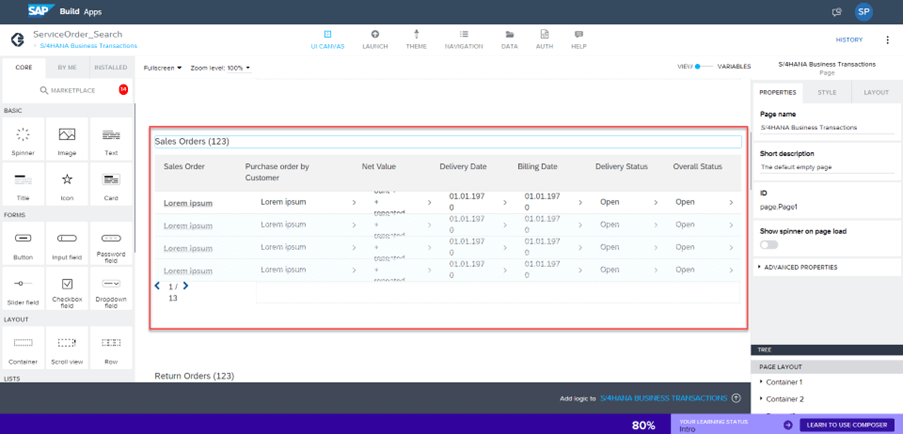
Task: Click chevron in first row's Overall Status cell
Action: pyautogui.click(x=731, y=203)
